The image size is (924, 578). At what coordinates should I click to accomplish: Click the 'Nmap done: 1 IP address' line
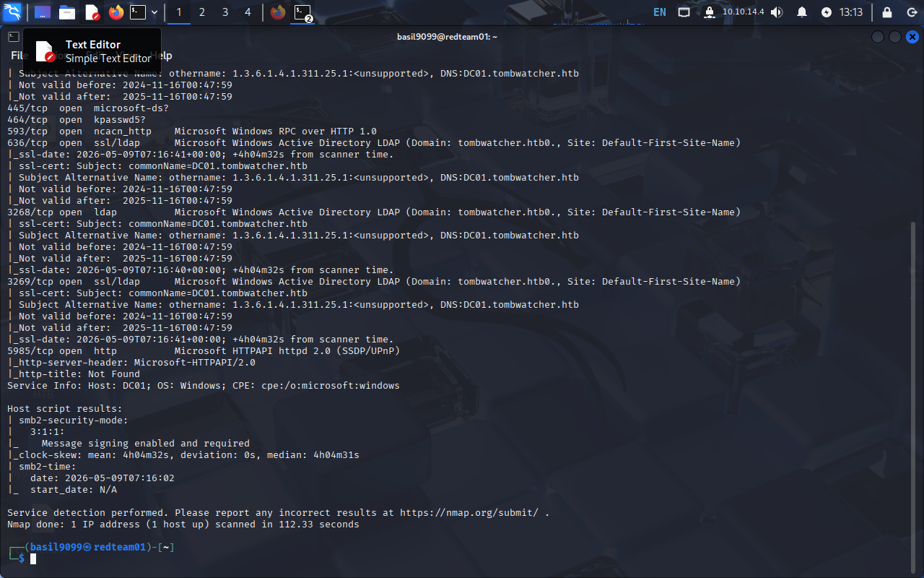tap(183, 525)
